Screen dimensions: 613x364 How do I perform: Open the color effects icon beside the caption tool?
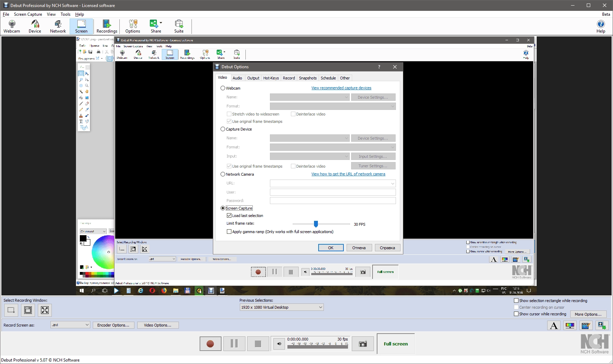570,325
